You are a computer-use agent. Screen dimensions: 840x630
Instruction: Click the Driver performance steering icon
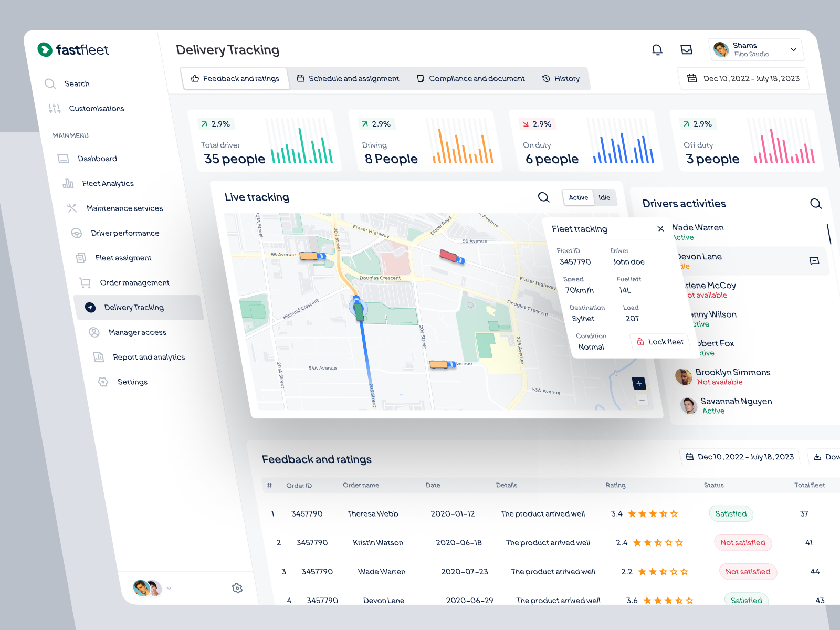click(x=77, y=233)
